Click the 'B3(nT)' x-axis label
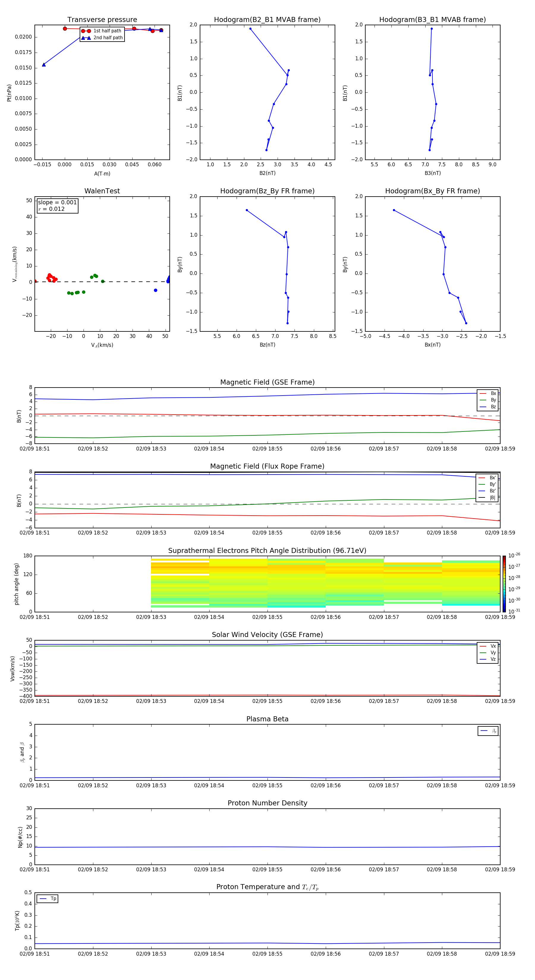The image size is (535, 980). click(432, 173)
